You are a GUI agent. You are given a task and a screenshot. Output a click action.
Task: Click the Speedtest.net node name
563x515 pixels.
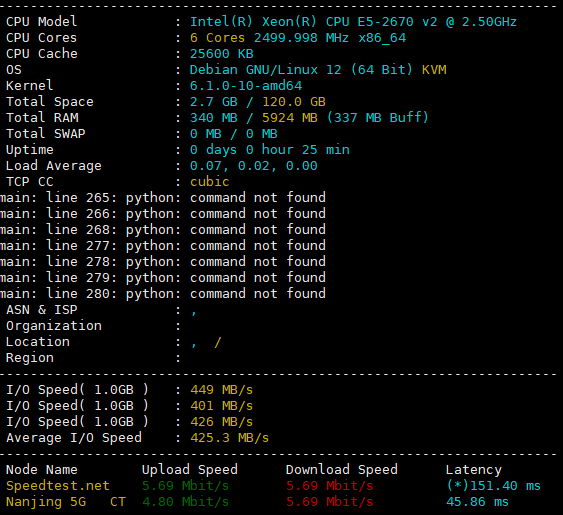pyautogui.click(x=57, y=486)
